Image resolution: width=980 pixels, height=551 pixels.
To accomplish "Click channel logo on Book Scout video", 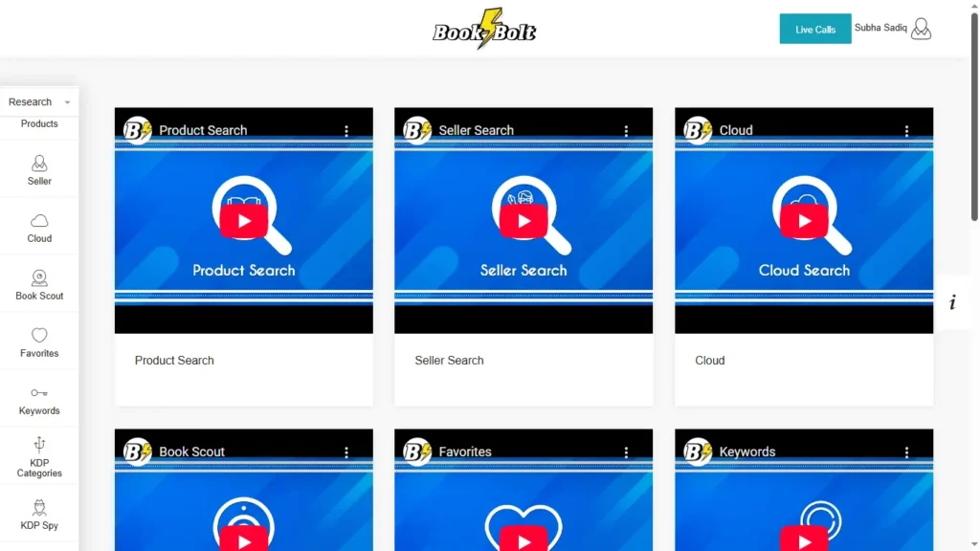I will 138,452.
